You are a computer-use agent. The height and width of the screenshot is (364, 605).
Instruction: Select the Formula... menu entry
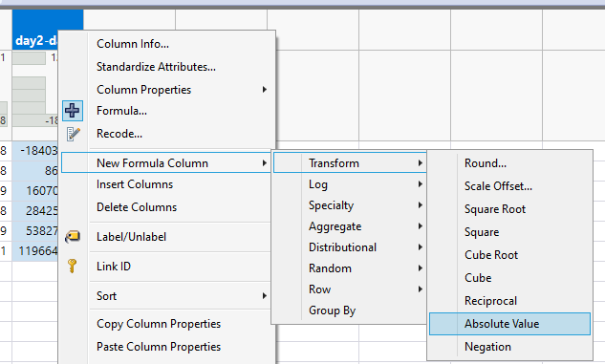(x=121, y=111)
